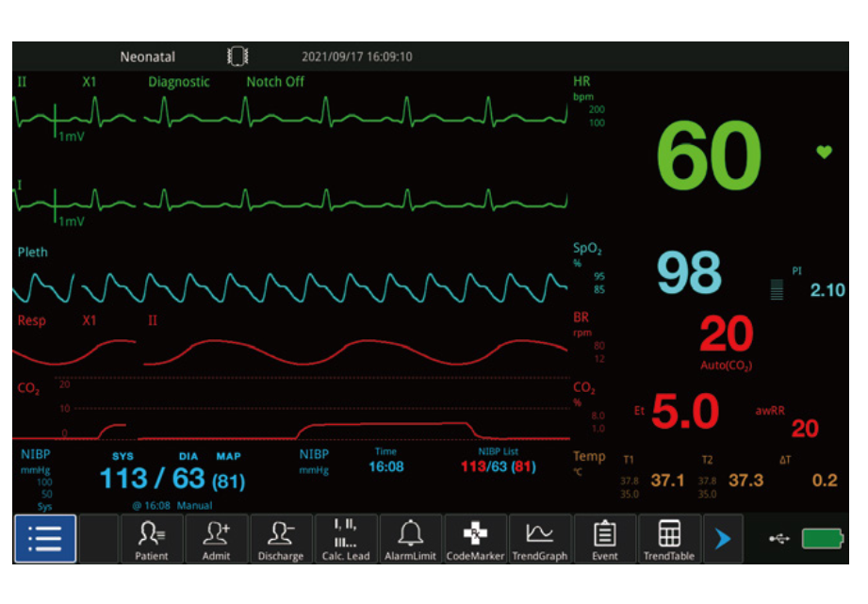
Task: Open the NIBP List panel
Action: coord(498,452)
